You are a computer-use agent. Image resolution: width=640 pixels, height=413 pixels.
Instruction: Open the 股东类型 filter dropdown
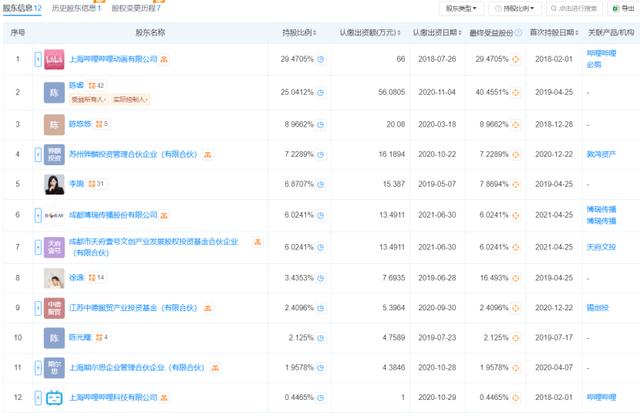point(461,8)
